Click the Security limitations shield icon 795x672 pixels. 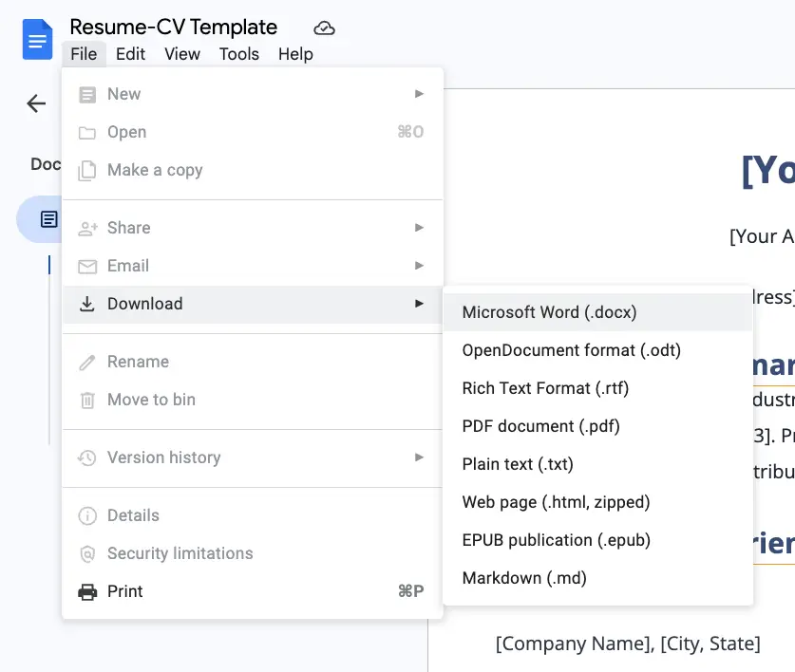coord(87,553)
